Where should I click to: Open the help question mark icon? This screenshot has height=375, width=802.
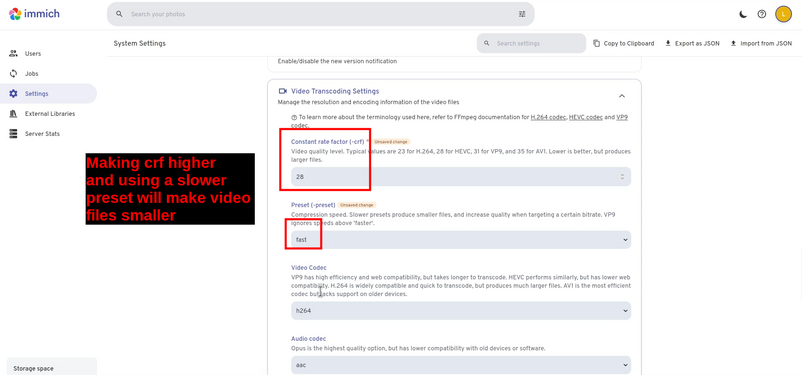[x=762, y=14]
